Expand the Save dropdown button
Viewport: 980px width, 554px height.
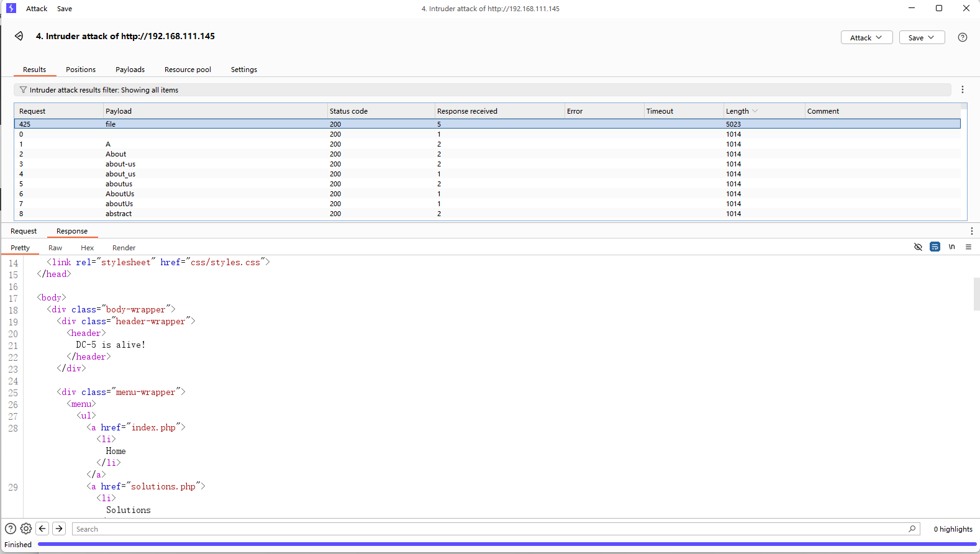coord(922,37)
